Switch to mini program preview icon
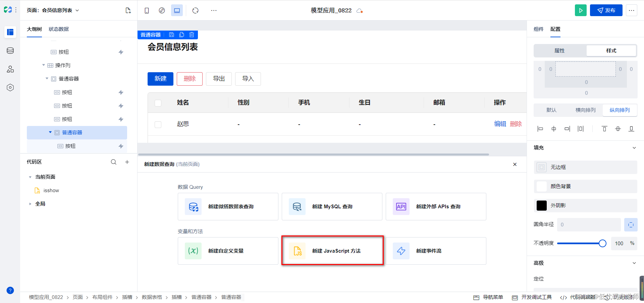 [162, 10]
